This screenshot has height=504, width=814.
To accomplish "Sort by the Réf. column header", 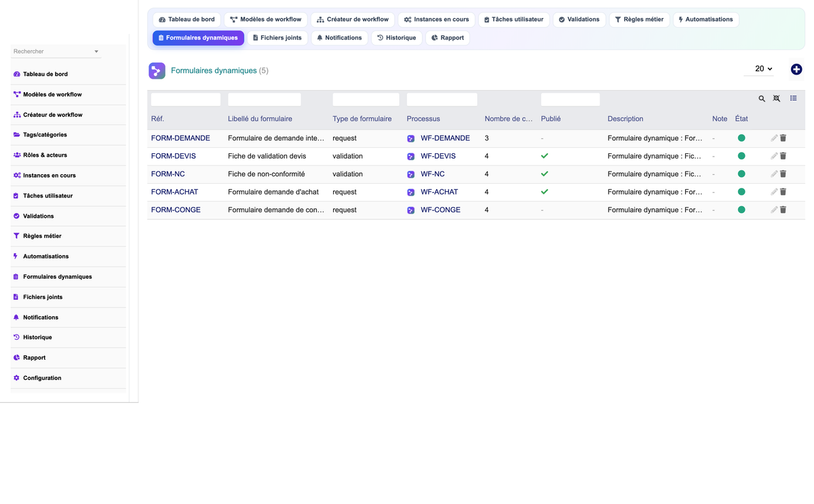I will coord(157,119).
